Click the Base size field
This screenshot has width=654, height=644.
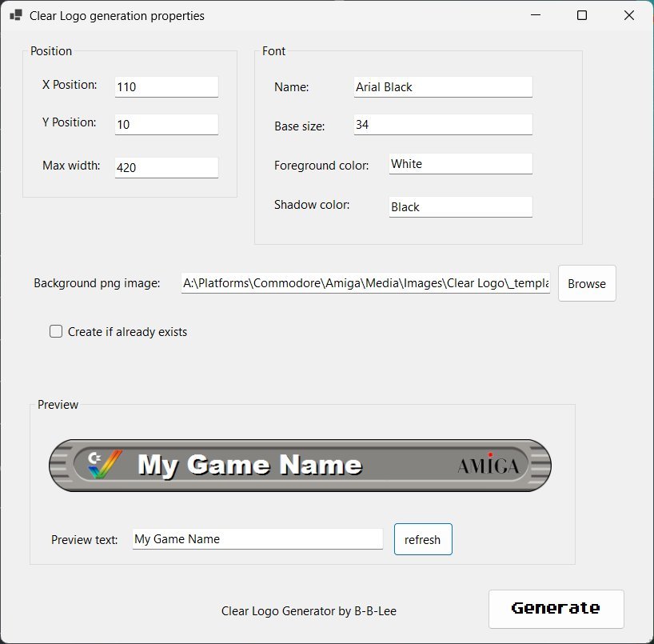pyautogui.click(x=443, y=124)
